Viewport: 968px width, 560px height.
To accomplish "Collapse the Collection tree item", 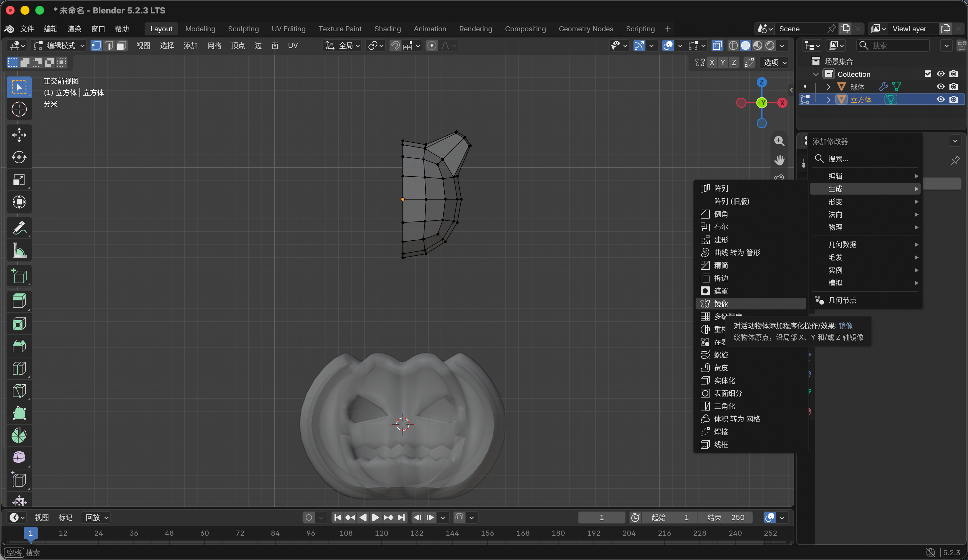I will (x=816, y=74).
